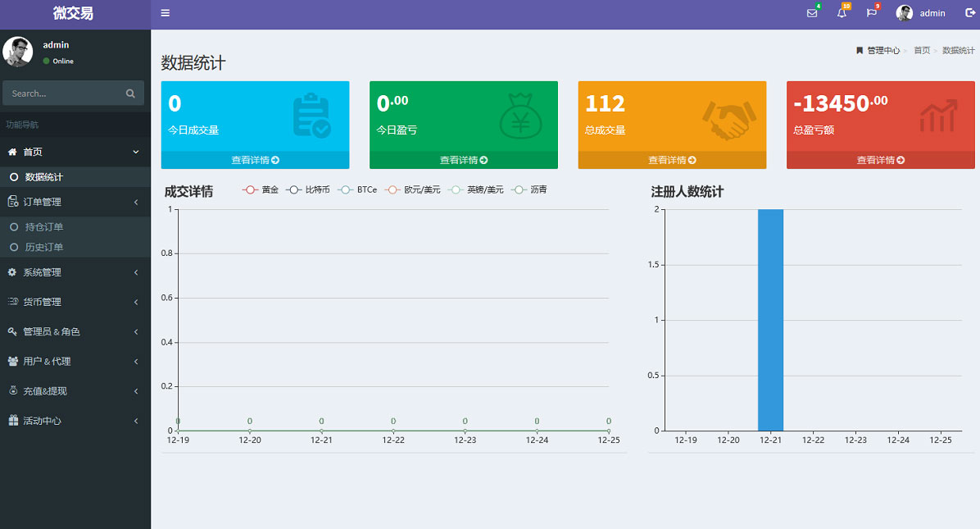Click the logout icon in the top bar

[970, 13]
